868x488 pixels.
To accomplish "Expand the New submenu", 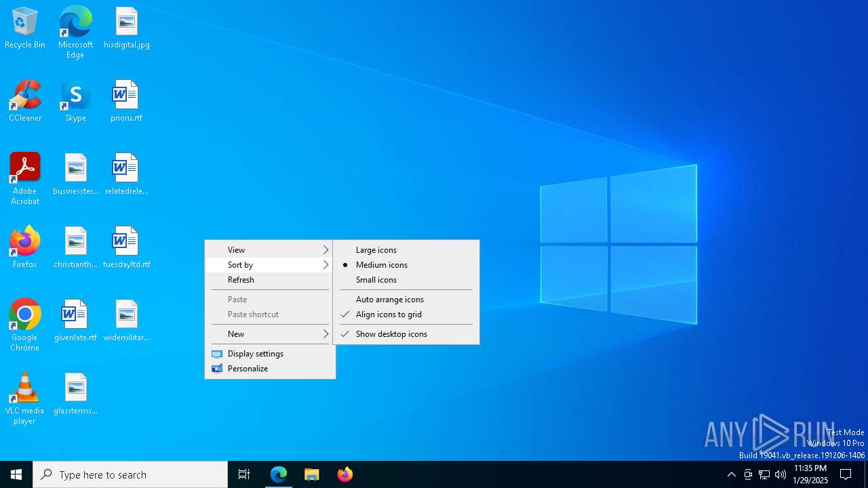I will (270, 334).
